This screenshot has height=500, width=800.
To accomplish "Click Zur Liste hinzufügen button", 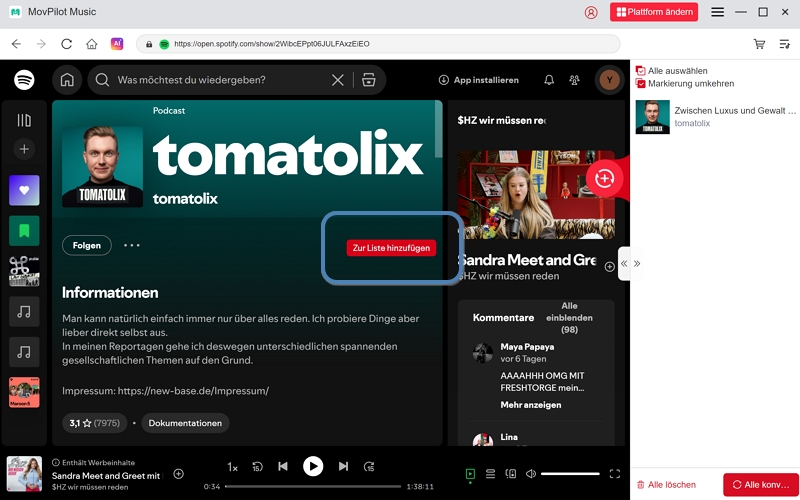I will point(391,248).
